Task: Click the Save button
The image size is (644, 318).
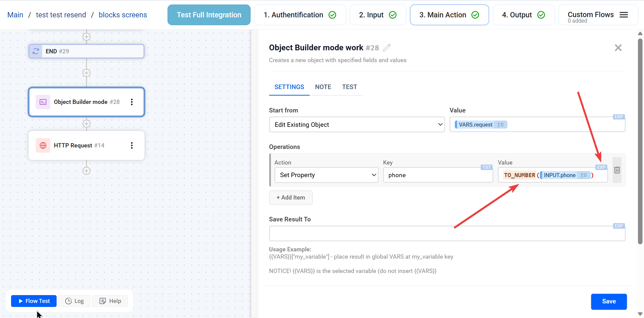Action: point(609,301)
